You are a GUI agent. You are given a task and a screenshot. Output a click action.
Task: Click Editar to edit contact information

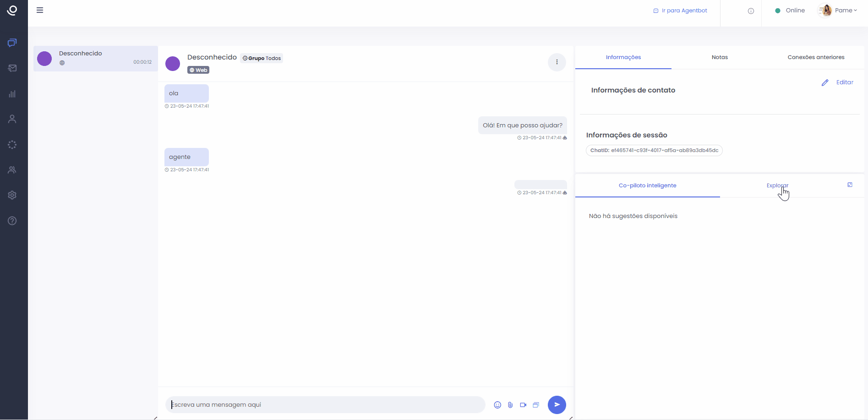coord(838,82)
